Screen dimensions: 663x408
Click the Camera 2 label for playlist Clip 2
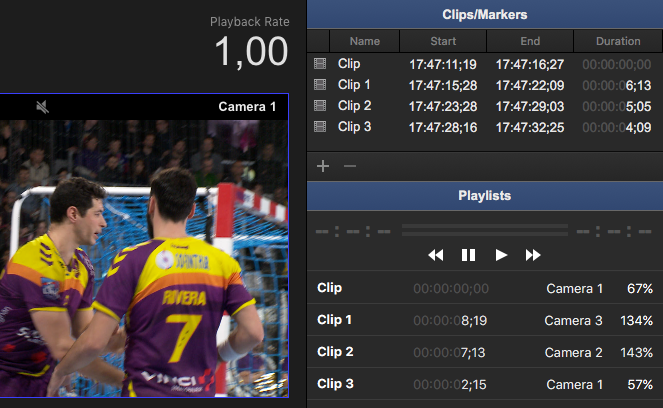click(x=573, y=352)
